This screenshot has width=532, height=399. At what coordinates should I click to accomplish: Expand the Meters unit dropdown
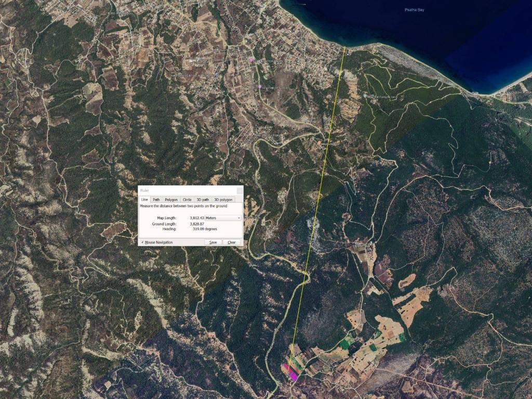click(223, 218)
